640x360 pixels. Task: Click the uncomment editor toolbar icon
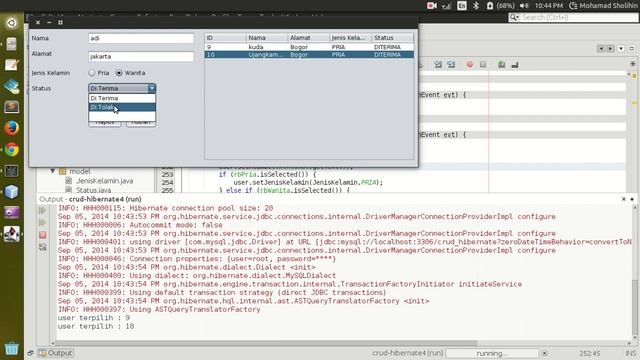[515, 64]
